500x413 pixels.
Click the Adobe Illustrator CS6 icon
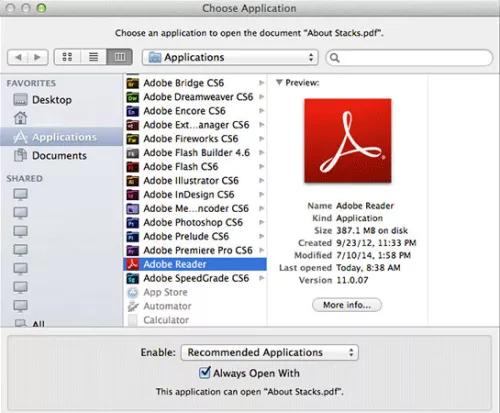[x=133, y=181]
